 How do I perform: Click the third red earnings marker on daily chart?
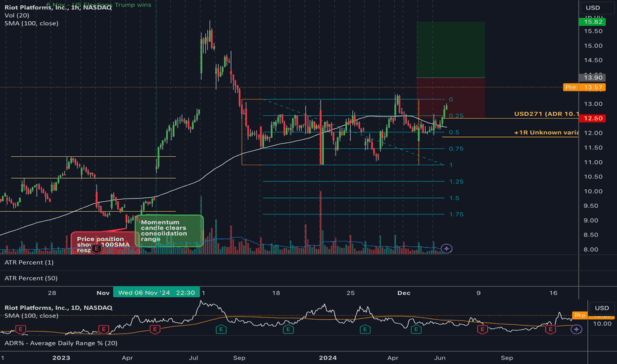(155, 329)
